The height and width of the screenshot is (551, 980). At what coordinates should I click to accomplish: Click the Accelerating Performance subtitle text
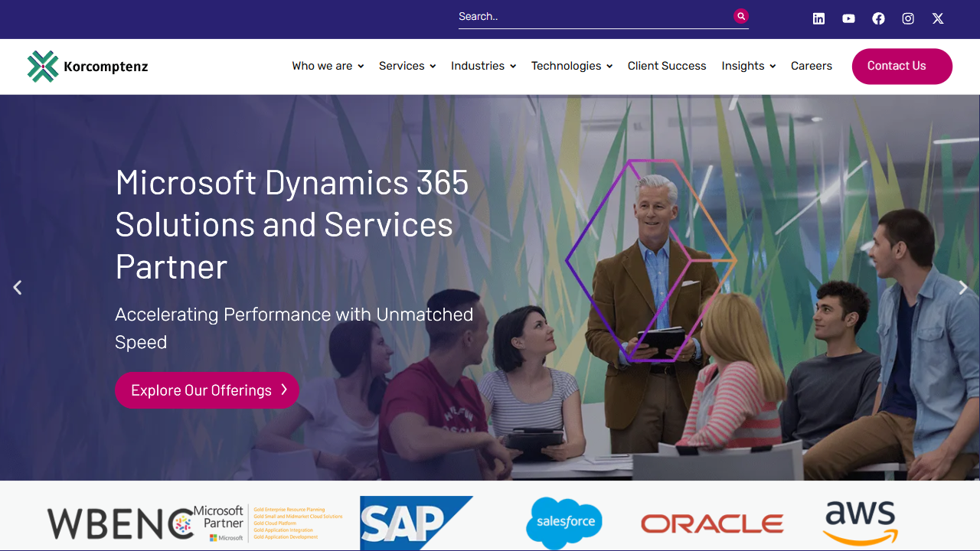click(294, 328)
